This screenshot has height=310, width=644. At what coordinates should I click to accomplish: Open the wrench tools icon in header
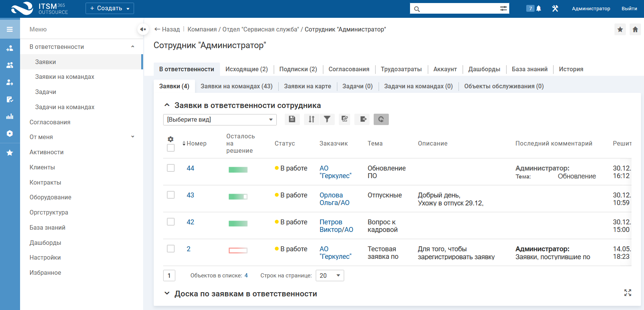tap(555, 8)
